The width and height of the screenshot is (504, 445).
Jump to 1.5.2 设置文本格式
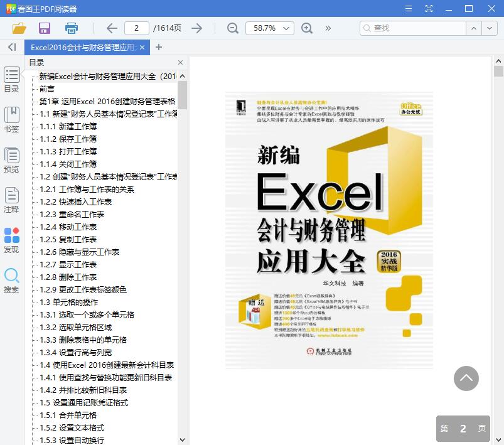point(72,427)
